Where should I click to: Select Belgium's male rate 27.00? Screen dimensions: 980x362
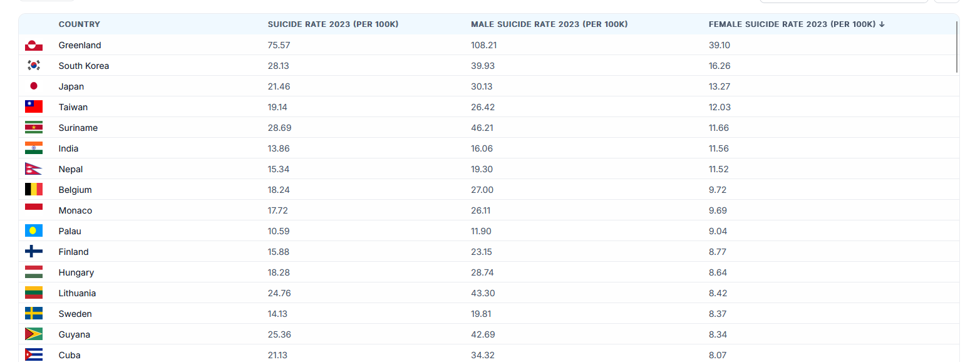(x=482, y=190)
